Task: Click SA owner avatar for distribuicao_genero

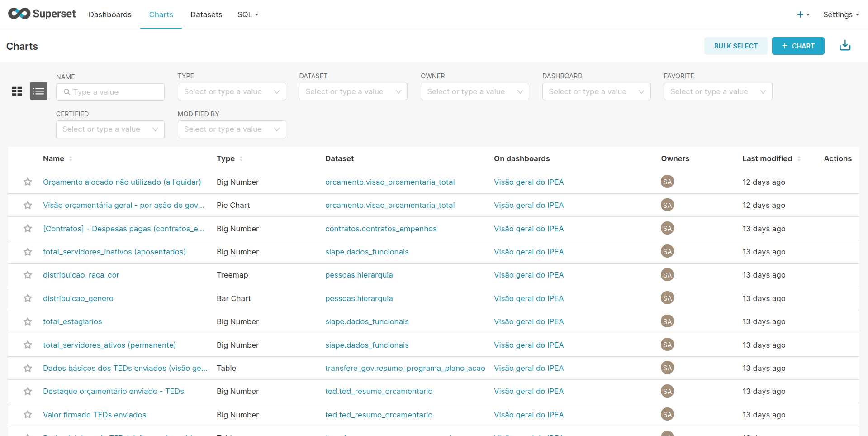Action: point(667,298)
